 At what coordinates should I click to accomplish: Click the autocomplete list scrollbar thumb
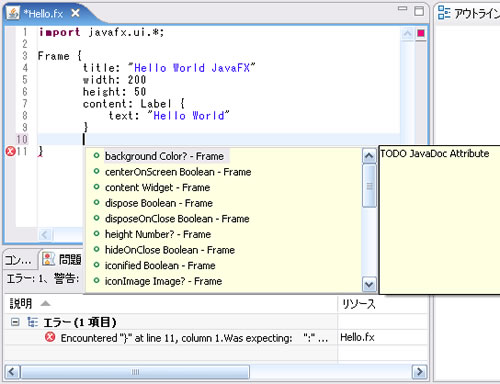coord(369,186)
